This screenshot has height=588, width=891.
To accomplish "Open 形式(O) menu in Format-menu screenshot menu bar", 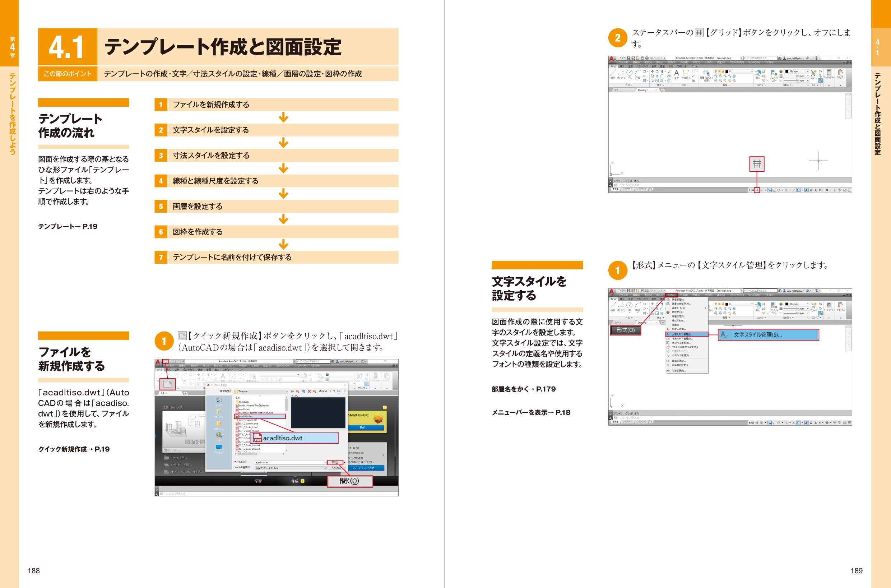I will [x=672, y=296].
